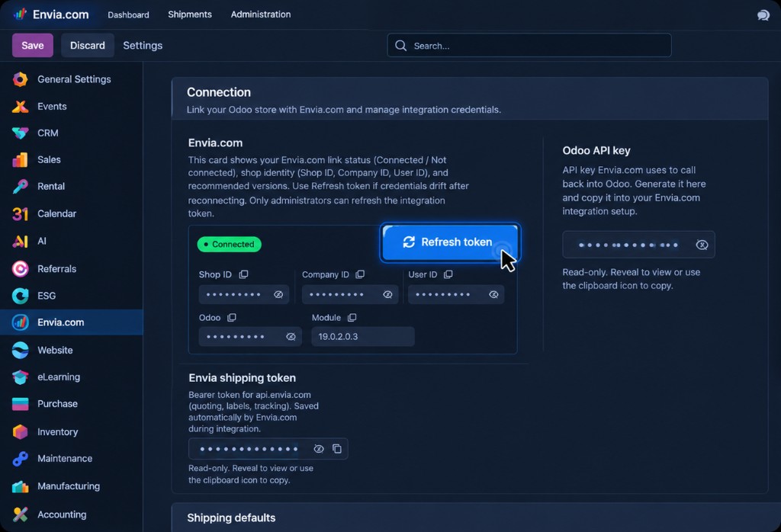Click the Odoo API key heading
This screenshot has width=781, height=532.
[596, 150]
